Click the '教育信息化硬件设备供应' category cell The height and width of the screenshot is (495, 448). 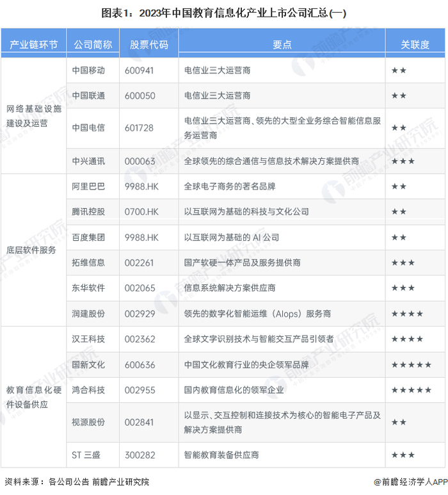[x=33, y=397]
